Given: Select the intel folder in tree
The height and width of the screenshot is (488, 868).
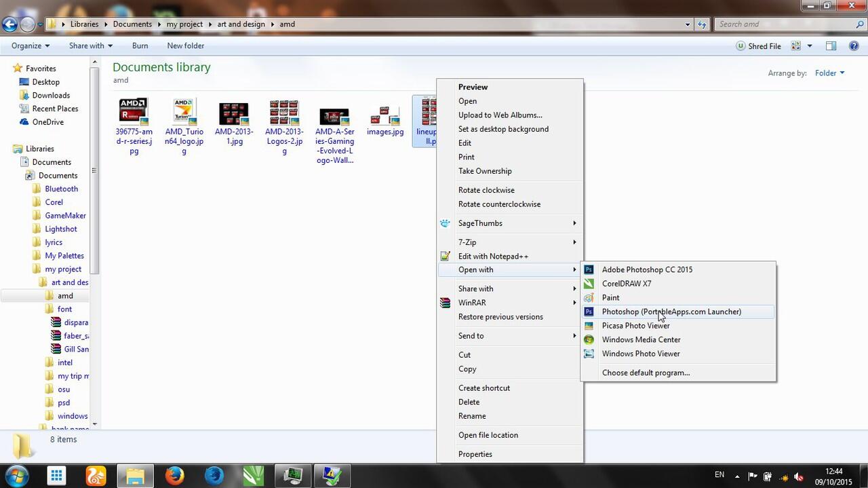Looking at the screenshot, I should [x=65, y=362].
